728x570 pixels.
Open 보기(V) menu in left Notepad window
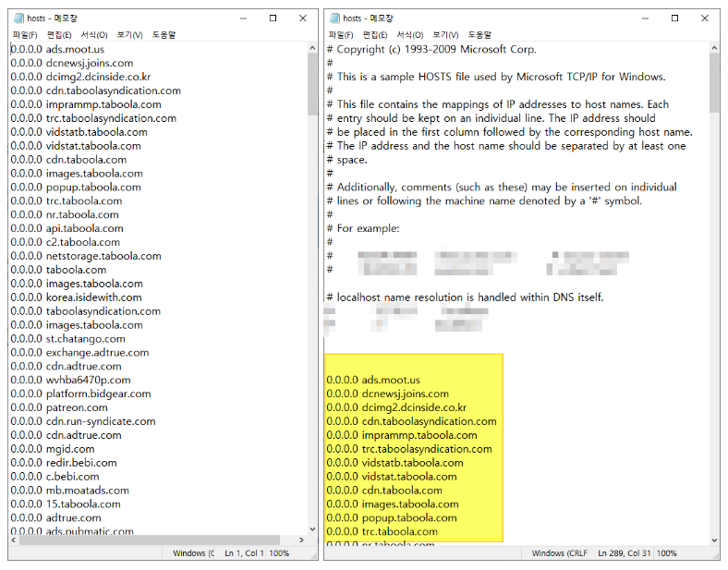129,35
